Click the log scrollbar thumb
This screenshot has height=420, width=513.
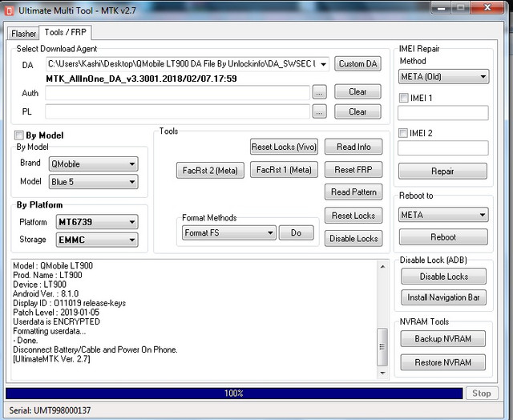click(x=382, y=347)
